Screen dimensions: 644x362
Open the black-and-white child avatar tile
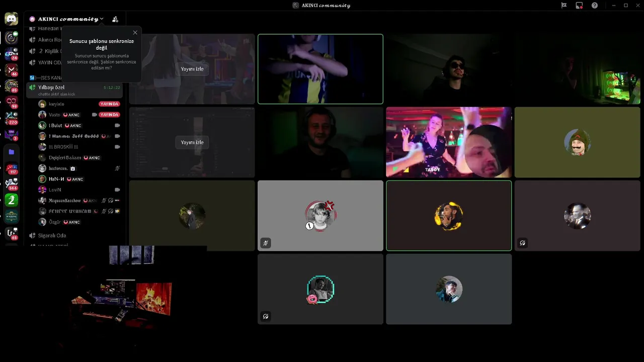coord(320,216)
